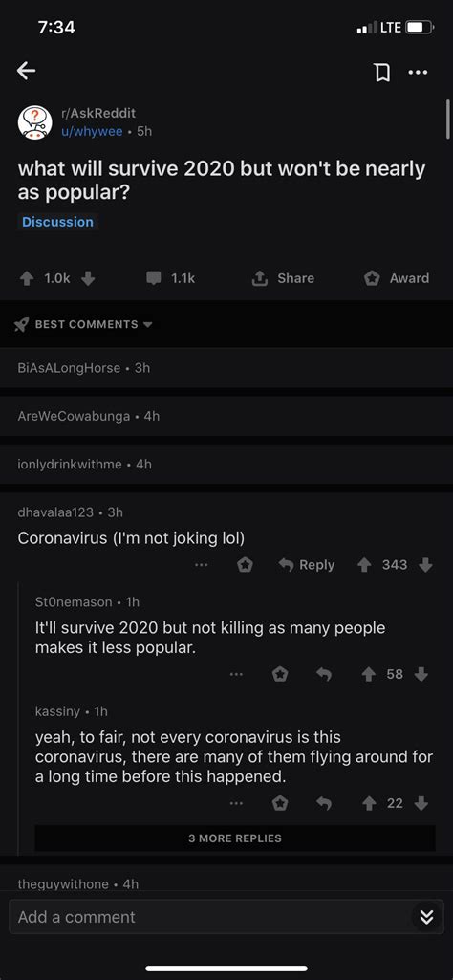Tap the back arrow icon
This screenshot has height=980, width=453.
click(x=26, y=72)
